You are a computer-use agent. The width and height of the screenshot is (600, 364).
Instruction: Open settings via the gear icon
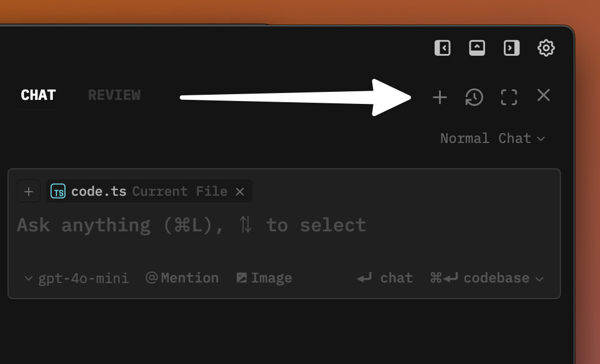tap(546, 48)
